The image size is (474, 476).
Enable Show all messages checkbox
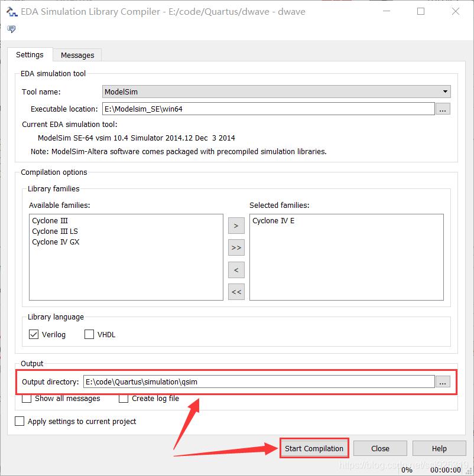(27, 399)
